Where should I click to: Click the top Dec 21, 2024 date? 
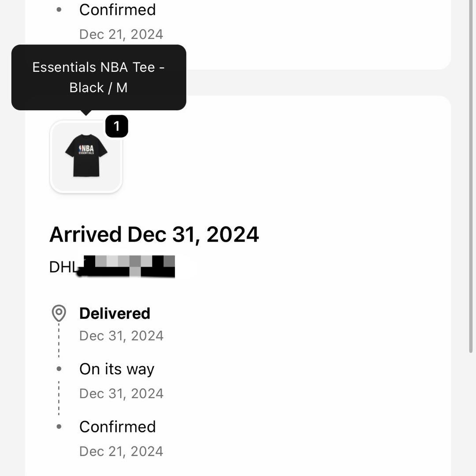(121, 34)
